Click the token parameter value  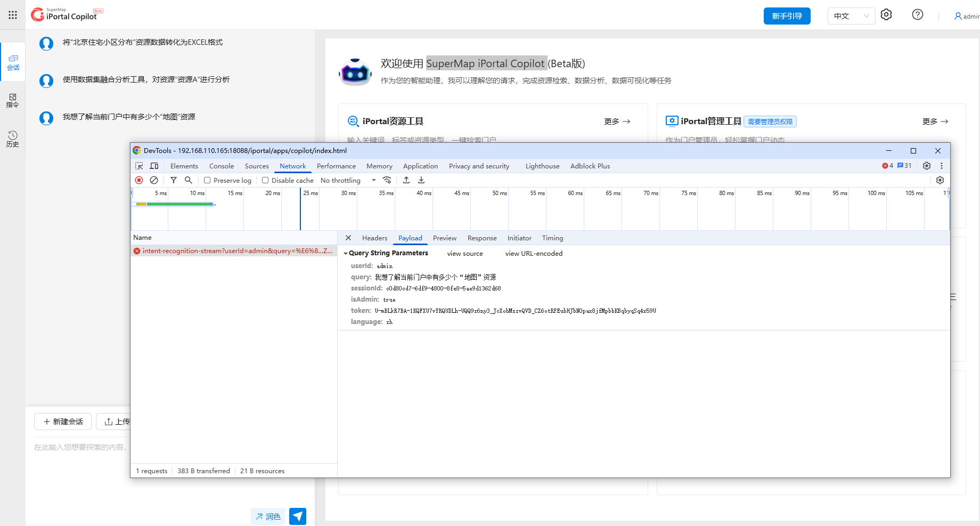[x=515, y=311]
